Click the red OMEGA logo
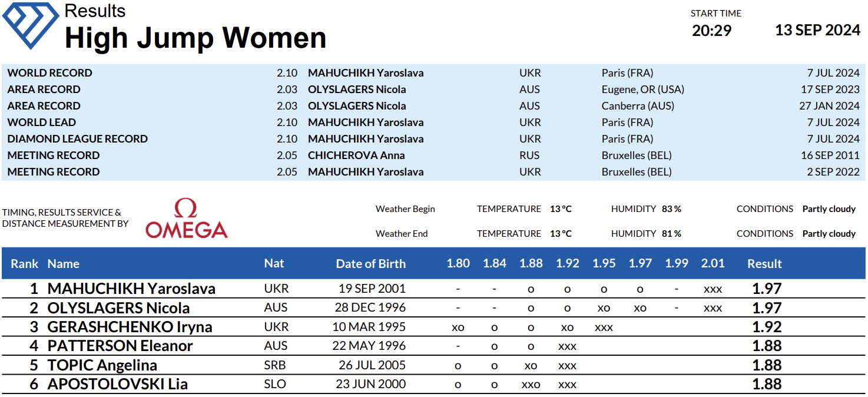The height and width of the screenshot is (397, 868). coord(187,219)
